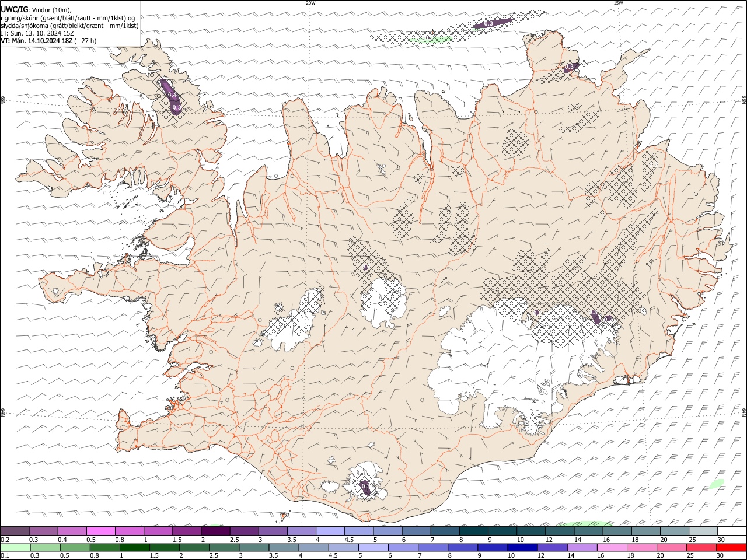Click the 0.3 purple patch on the northeast peninsula
This screenshot has height=560, width=747.
point(570,67)
